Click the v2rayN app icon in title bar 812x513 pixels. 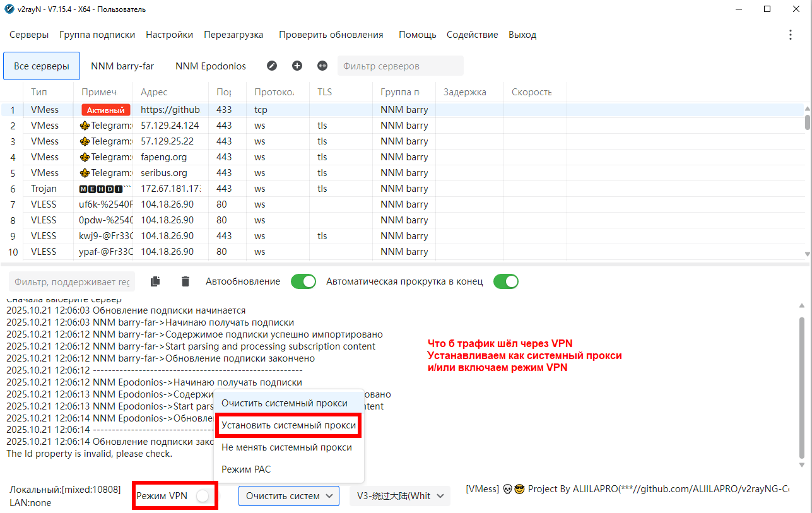click(9, 9)
